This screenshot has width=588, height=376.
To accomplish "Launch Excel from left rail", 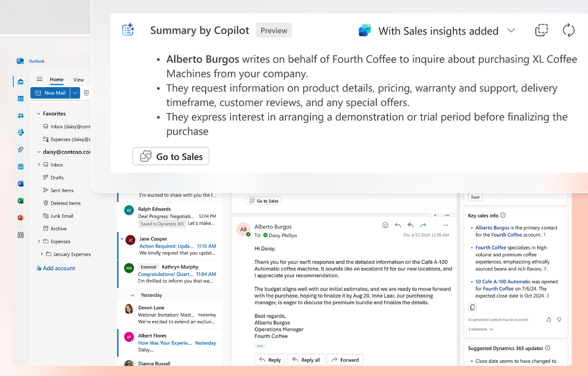I will click(x=20, y=201).
